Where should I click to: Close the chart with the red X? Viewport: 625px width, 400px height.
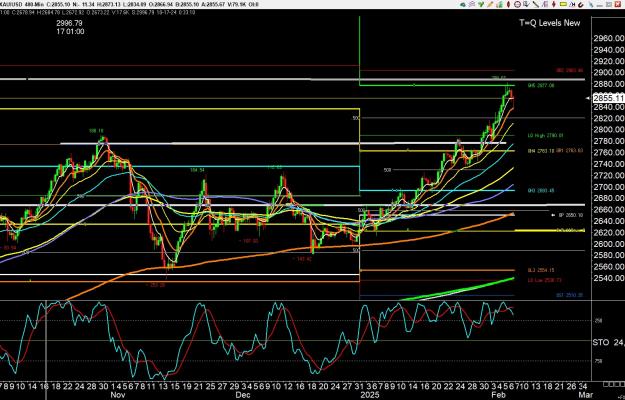tap(618, 4)
